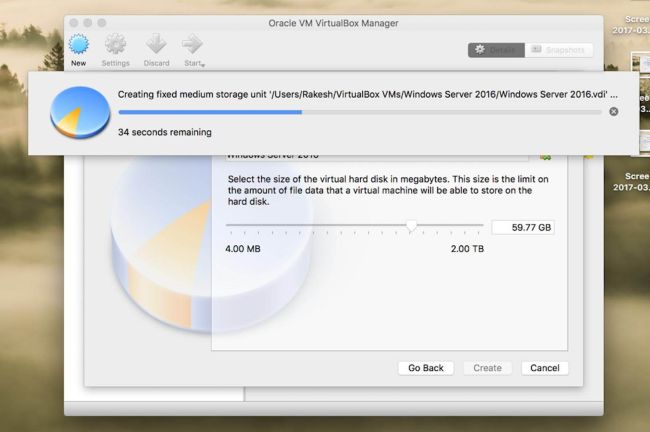Click the Discard arrow toolbar icon
Image resolution: width=650 pixels, height=432 pixels.
click(156, 44)
